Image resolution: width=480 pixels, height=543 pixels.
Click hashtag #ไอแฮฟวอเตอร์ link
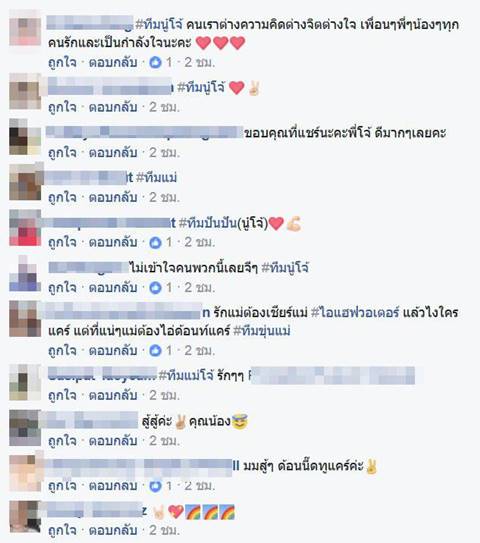coord(355,313)
